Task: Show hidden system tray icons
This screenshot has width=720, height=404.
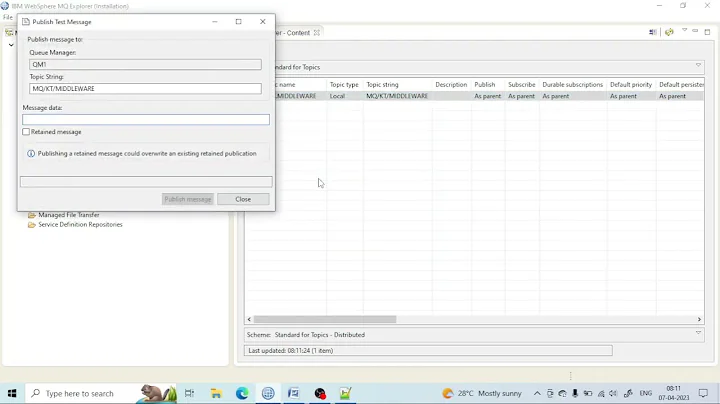Action: click(537, 393)
